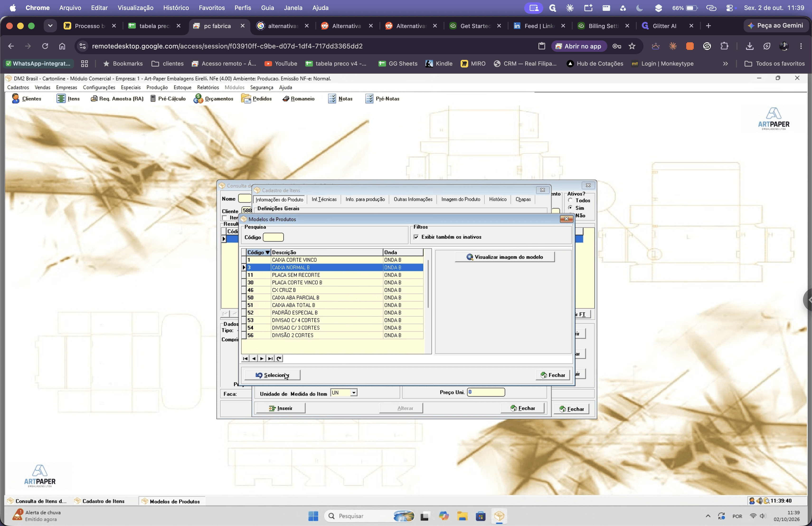Switch to Inf. Técnicas tab
Screen dimensions: 812x526
coord(324,199)
